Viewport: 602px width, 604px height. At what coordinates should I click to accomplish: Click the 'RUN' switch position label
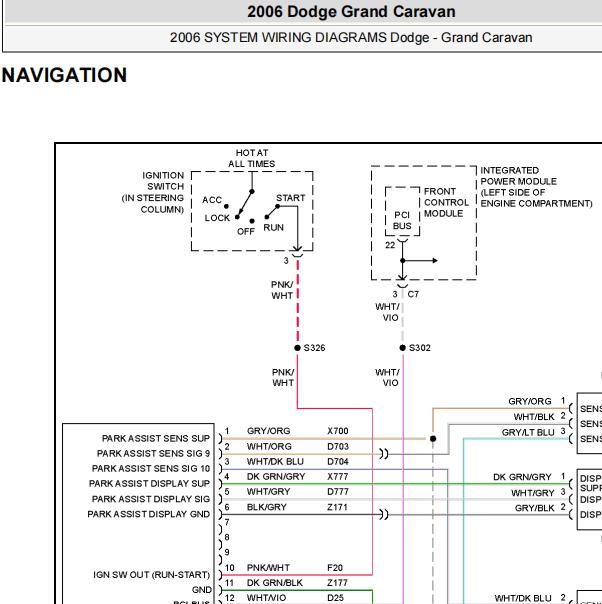[x=273, y=227]
